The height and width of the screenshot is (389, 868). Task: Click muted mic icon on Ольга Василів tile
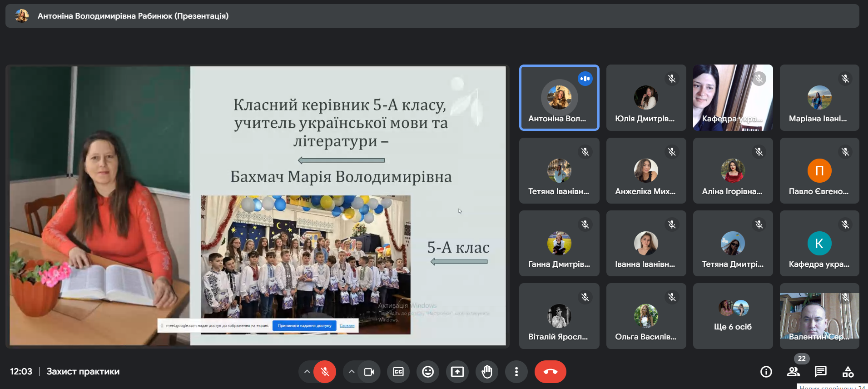click(672, 297)
